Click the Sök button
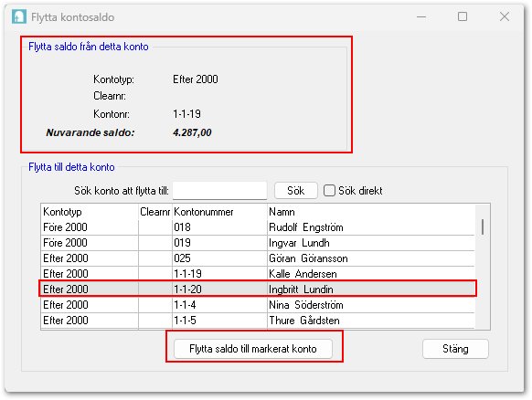 click(x=296, y=191)
